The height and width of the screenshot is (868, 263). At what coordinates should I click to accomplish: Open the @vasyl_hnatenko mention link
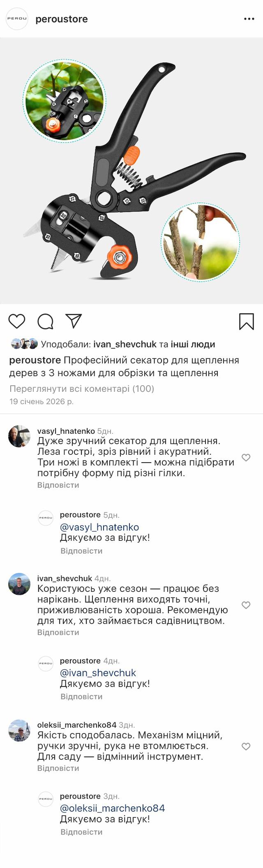(99, 527)
